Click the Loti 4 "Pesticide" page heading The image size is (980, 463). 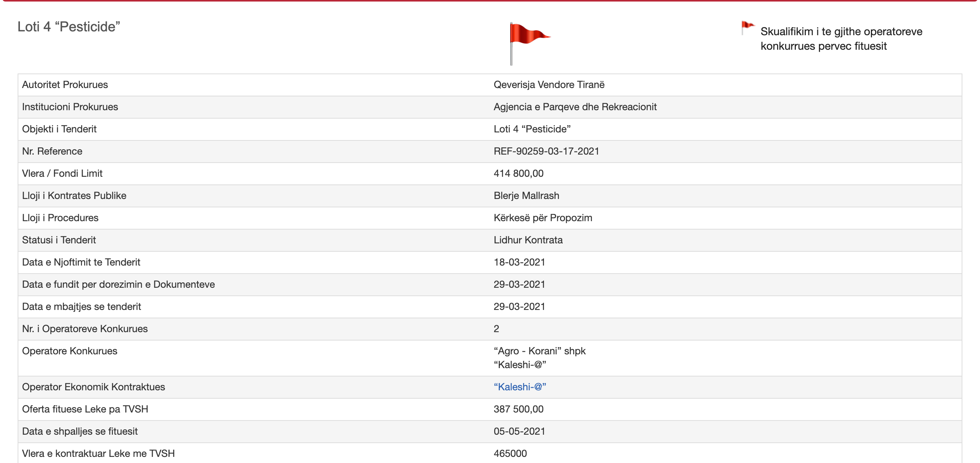pos(69,27)
